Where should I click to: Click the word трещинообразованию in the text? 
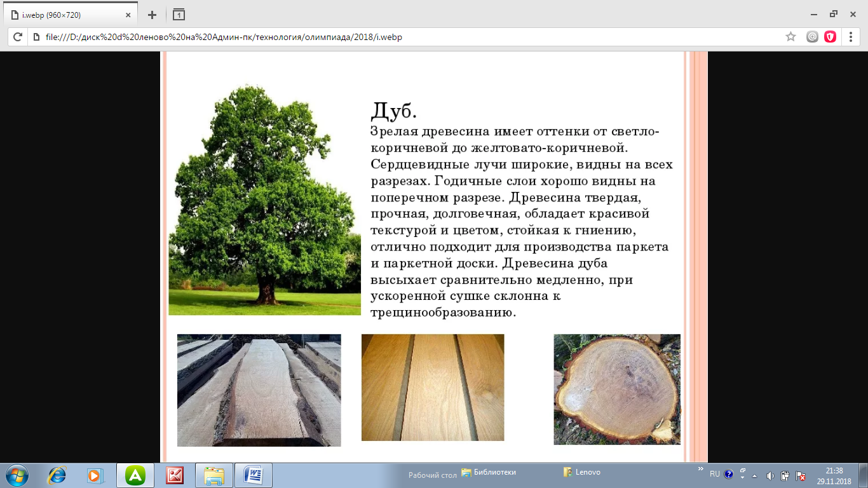442,313
